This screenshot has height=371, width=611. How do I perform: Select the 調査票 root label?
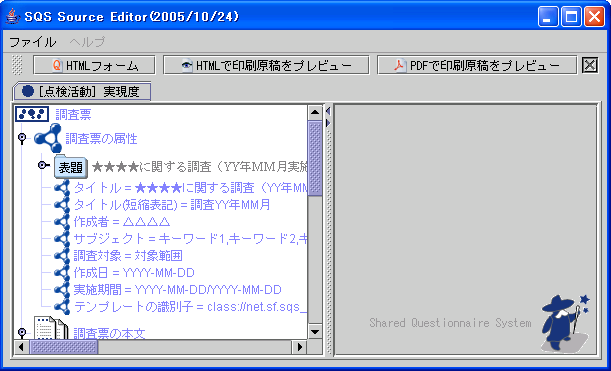coord(73,115)
